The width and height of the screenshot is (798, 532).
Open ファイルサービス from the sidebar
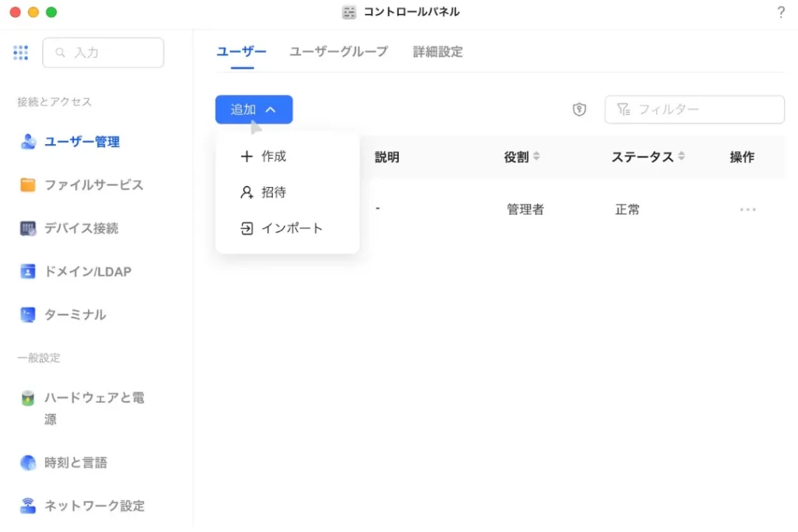pos(93,185)
